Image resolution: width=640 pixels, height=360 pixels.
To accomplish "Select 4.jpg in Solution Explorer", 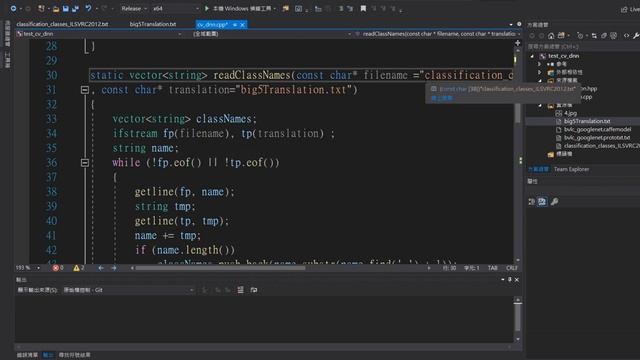I will pos(570,113).
